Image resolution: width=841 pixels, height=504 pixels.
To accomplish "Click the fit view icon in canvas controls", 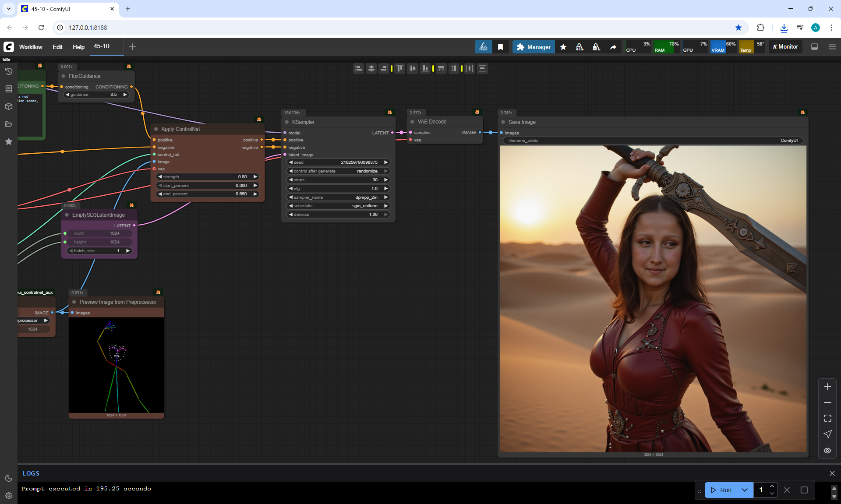I will [827, 418].
